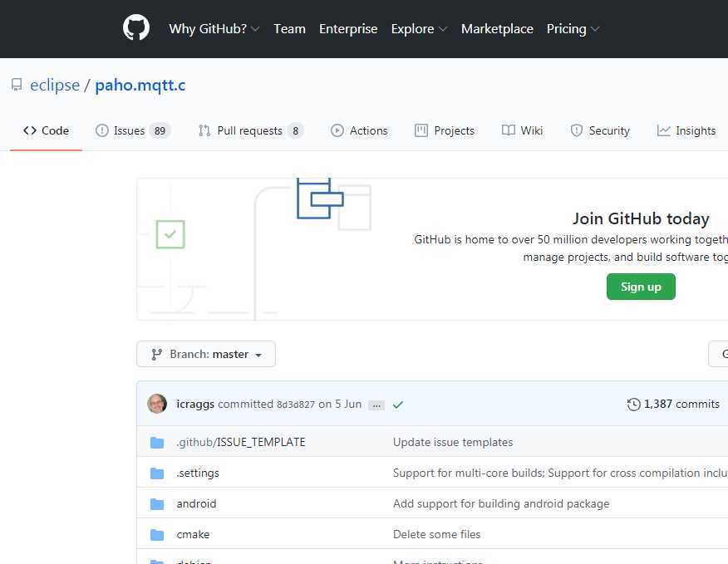This screenshot has width=728, height=564.
Task: Open 'Delete some files' commit message
Action: [436, 534]
